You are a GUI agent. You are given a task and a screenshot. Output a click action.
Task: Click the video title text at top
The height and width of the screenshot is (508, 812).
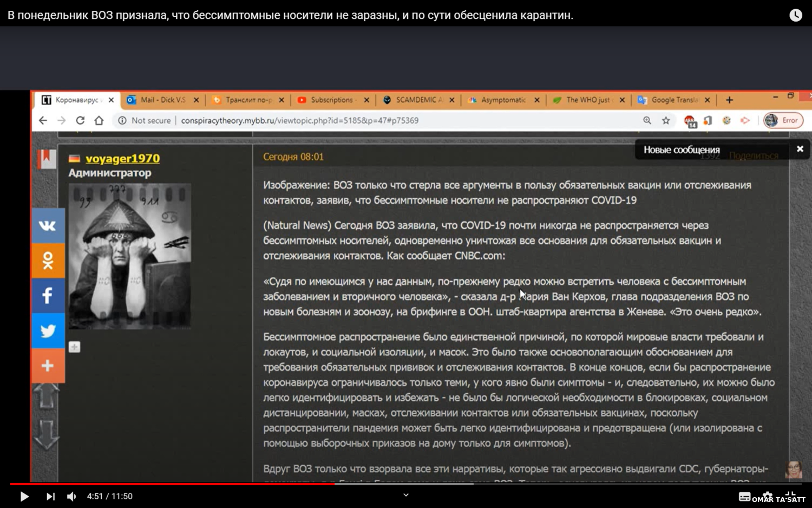click(290, 15)
